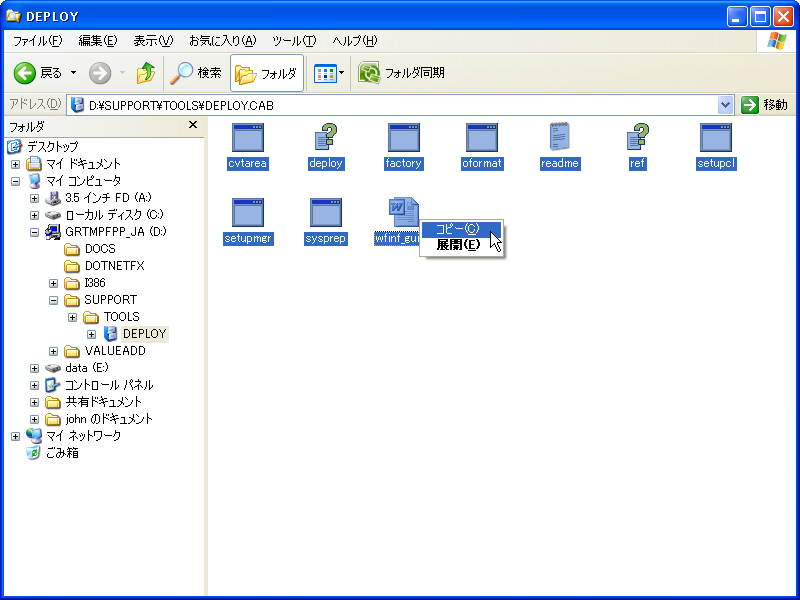
Task: Open the 戻る back history dropdown arrow
Action: (73, 73)
